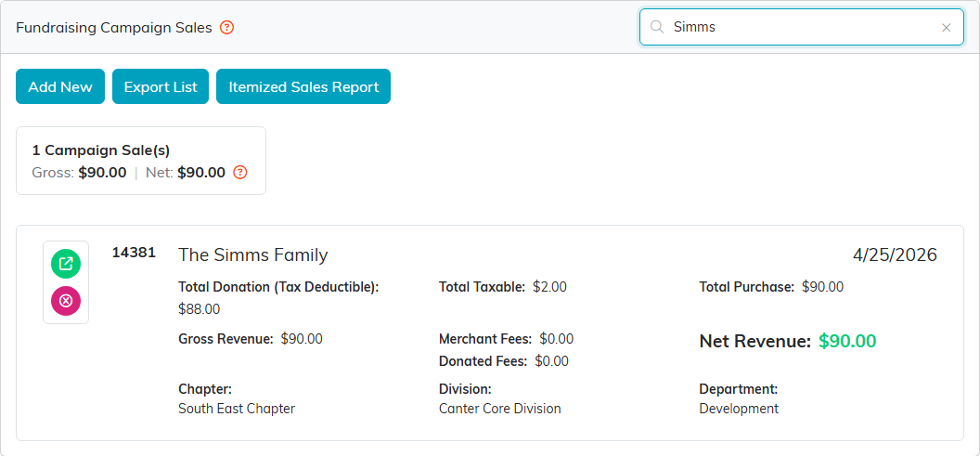Click the Merchant Fees $0.00 value
Image resolution: width=980 pixels, height=456 pixels.
(x=557, y=339)
